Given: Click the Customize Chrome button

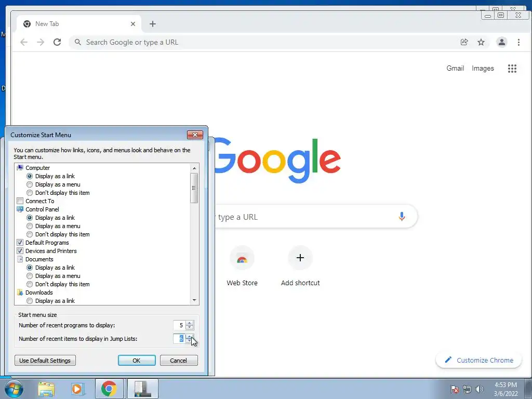Looking at the screenshot, I should (478, 360).
